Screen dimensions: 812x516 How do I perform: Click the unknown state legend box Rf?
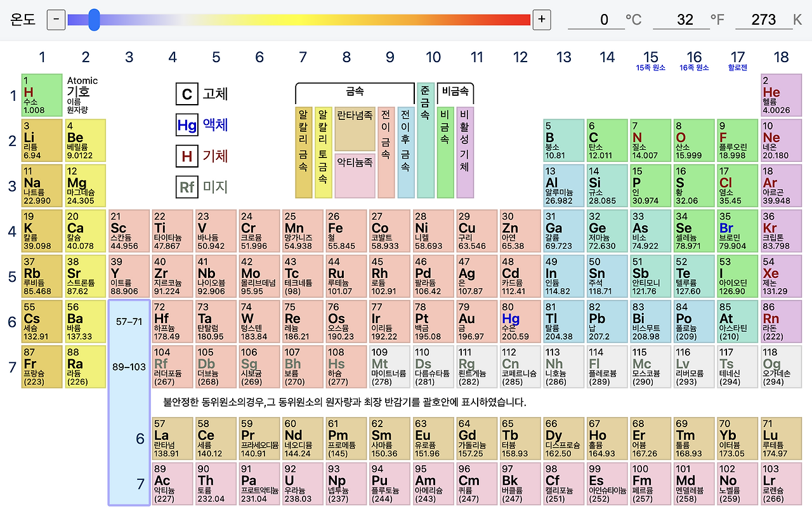pyautogui.click(x=187, y=187)
